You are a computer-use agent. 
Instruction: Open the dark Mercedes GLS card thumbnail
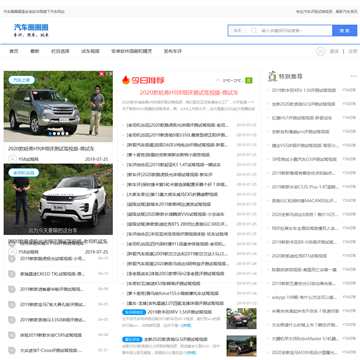click(x=242, y=346)
